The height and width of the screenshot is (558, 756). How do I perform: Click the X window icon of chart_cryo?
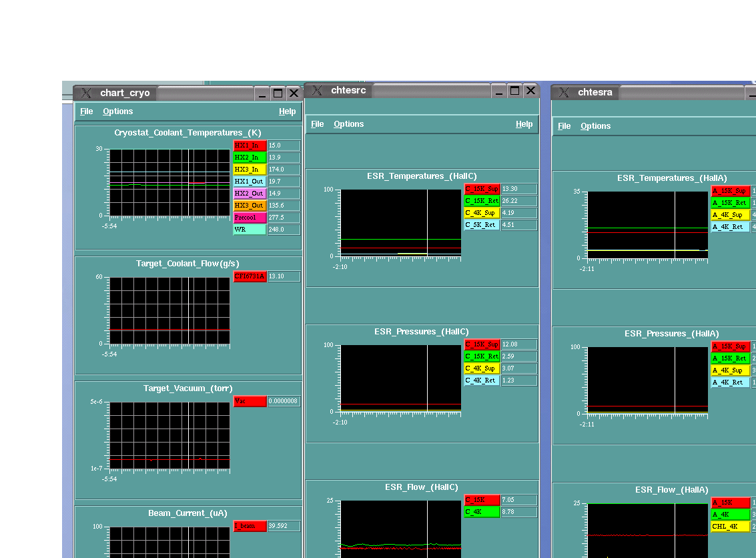pos(86,93)
